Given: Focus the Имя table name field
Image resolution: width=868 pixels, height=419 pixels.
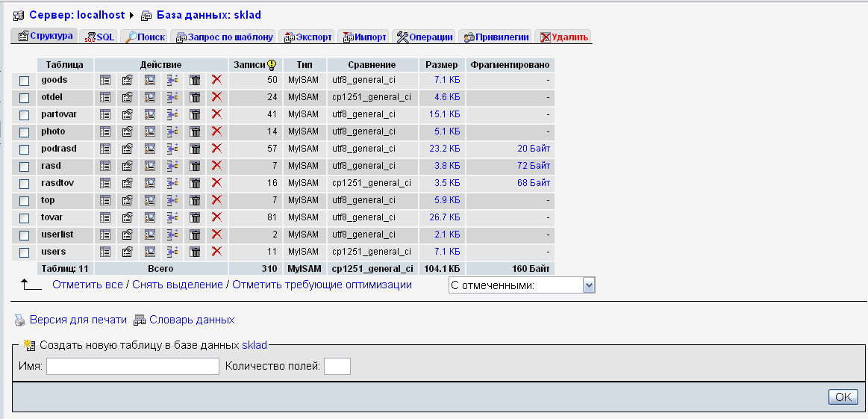Looking at the screenshot, I should click(x=133, y=367).
